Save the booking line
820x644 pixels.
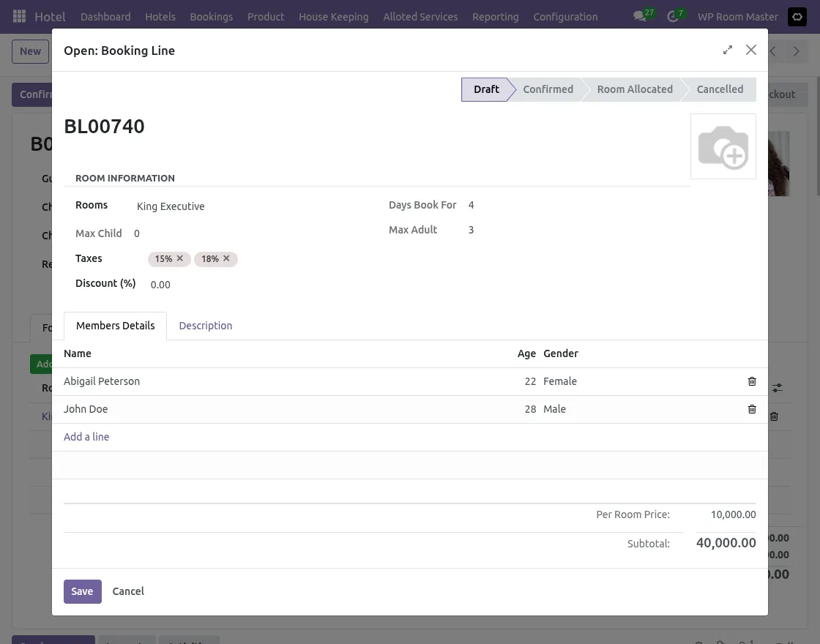tap(82, 591)
